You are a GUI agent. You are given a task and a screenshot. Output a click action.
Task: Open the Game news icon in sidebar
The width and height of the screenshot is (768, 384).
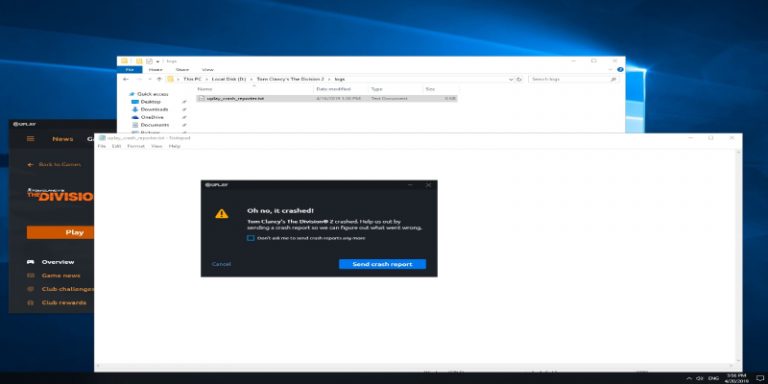pyautogui.click(x=30, y=276)
